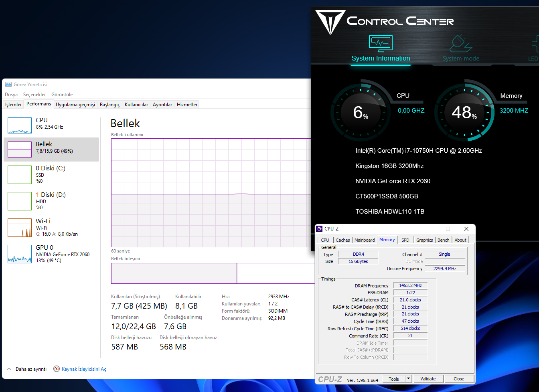Click Daha az ayrıntı text button

click(x=31, y=369)
